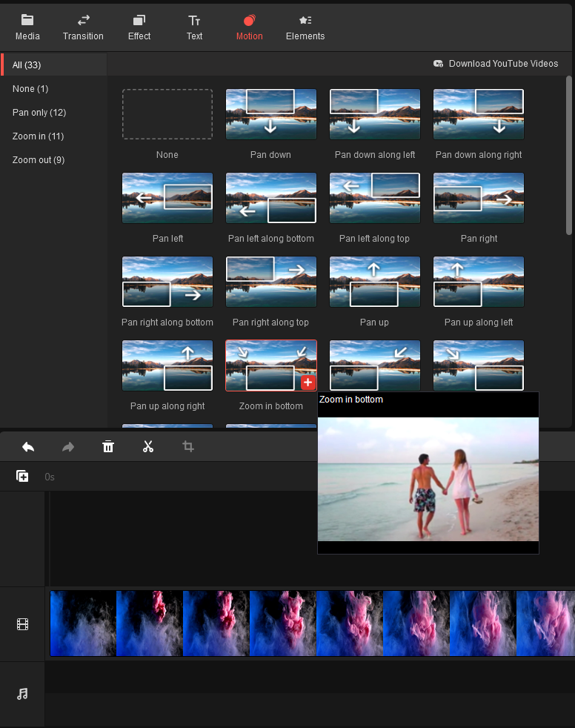This screenshot has height=728, width=575.
Task: Click the motion list vertical scrollbar
Action: click(569, 156)
